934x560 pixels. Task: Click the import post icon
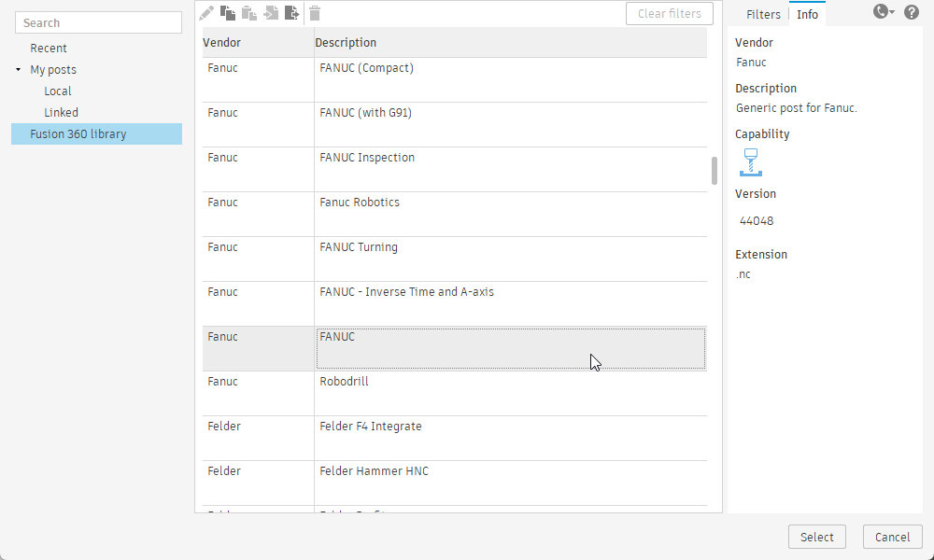[271, 13]
